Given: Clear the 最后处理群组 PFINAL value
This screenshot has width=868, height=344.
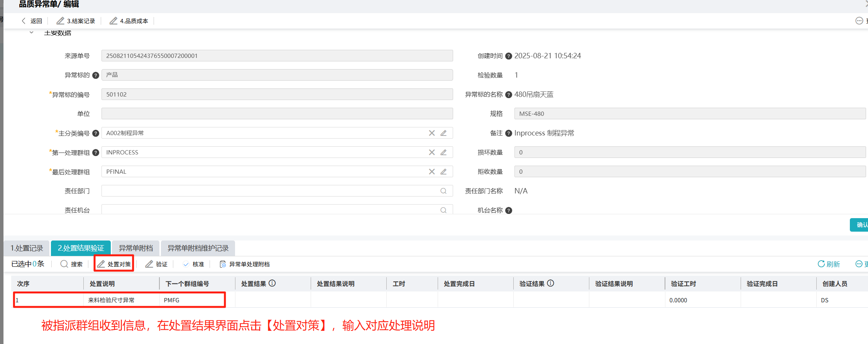Looking at the screenshot, I should tap(432, 171).
